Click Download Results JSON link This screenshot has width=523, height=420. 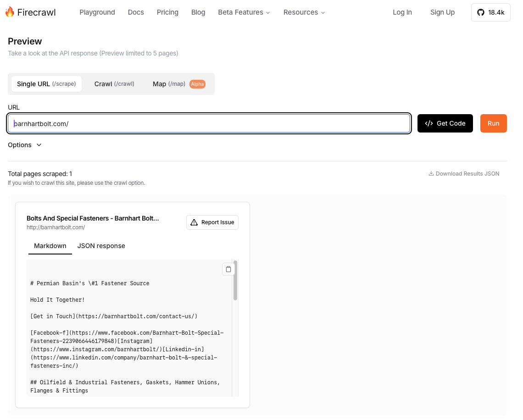464,174
